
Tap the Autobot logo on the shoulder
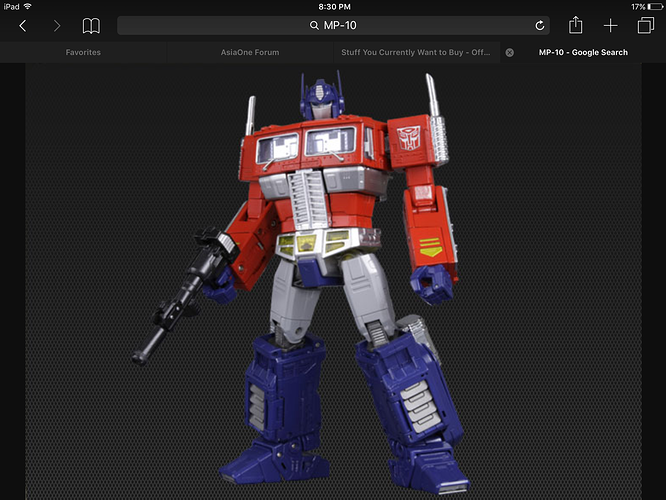click(x=409, y=136)
